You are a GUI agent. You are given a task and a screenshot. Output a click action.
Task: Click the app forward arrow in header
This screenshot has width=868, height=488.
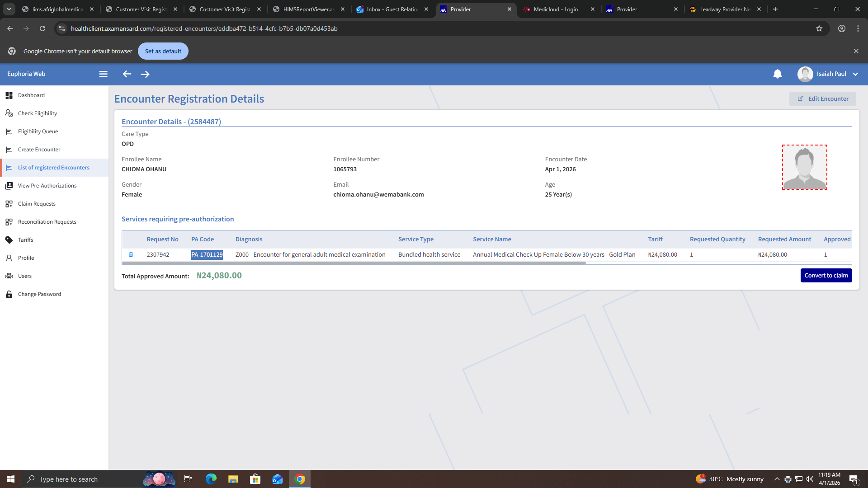click(145, 74)
